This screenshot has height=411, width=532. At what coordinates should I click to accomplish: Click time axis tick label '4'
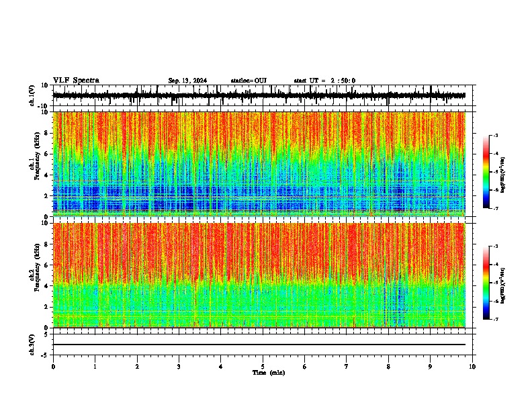pos(221,367)
